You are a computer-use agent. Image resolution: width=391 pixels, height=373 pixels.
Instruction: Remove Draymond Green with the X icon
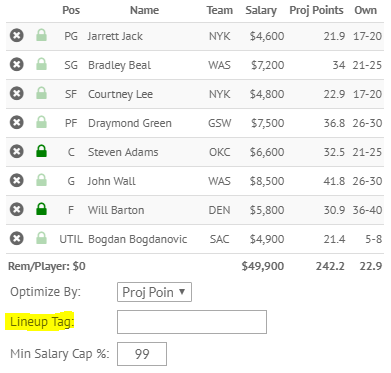click(x=17, y=122)
